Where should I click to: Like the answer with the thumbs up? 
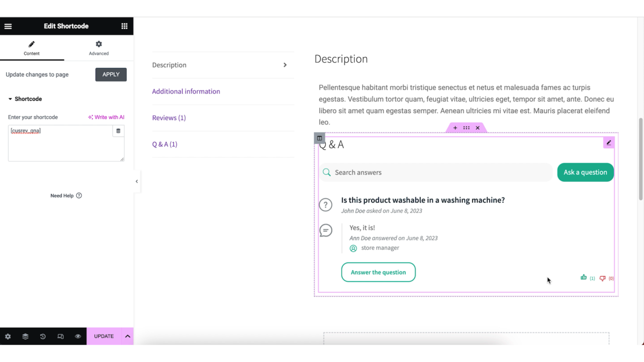[583, 277]
